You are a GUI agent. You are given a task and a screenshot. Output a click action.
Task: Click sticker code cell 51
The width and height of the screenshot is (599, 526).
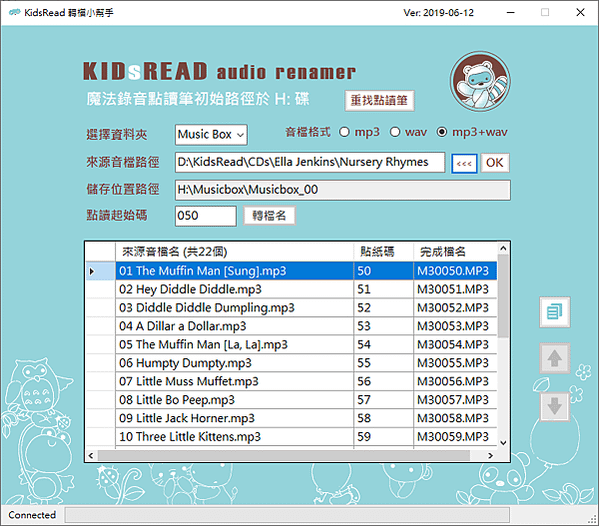point(383,289)
